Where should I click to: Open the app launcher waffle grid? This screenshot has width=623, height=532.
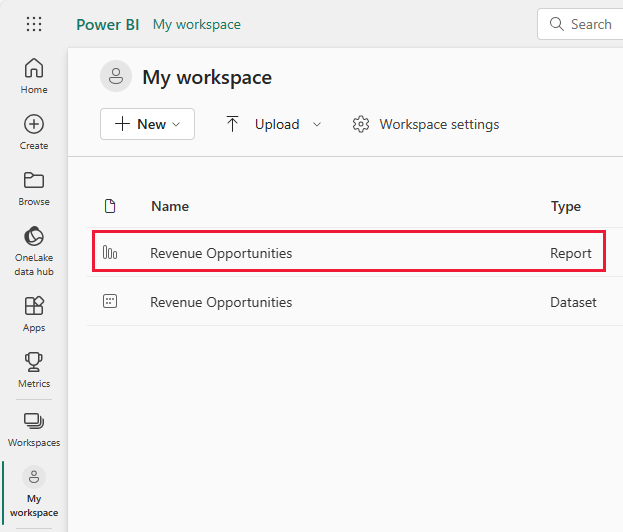coord(34,24)
